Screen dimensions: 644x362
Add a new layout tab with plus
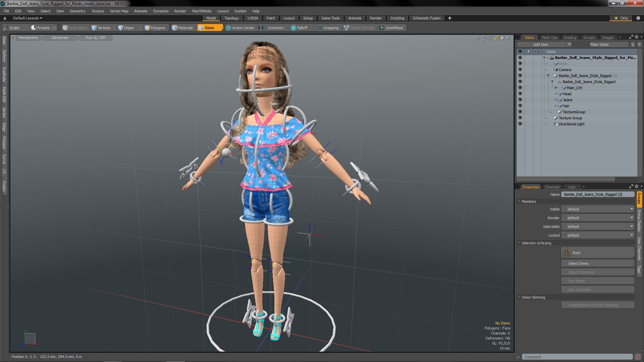click(x=450, y=18)
